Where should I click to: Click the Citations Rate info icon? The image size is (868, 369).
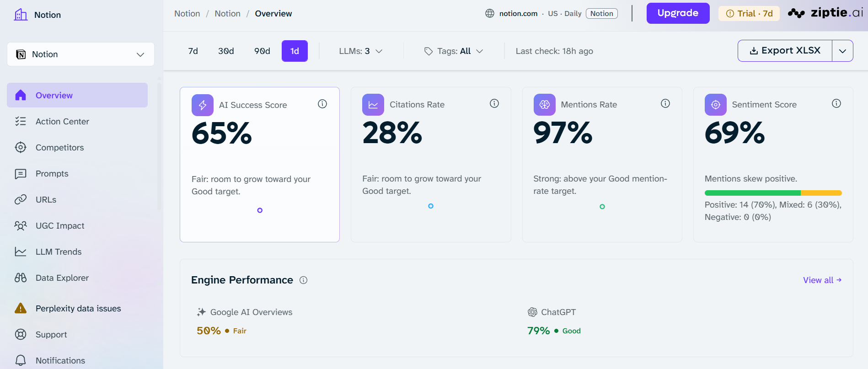(x=494, y=103)
